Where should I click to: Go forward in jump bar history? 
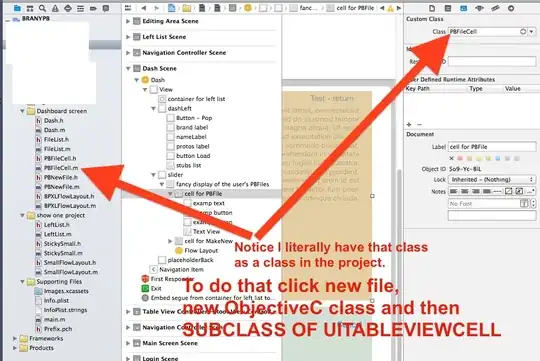pyautogui.click(x=156, y=8)
